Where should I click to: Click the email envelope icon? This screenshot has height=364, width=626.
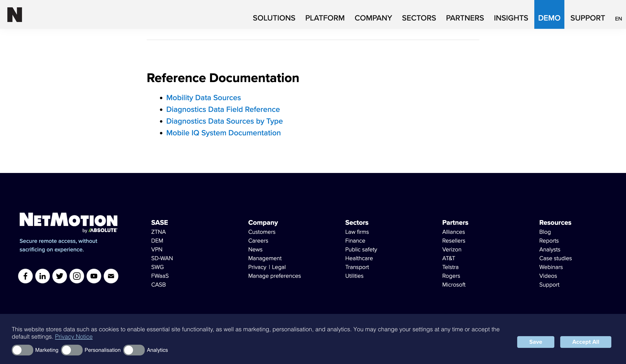pyautogui.click(x=111, y=276)
